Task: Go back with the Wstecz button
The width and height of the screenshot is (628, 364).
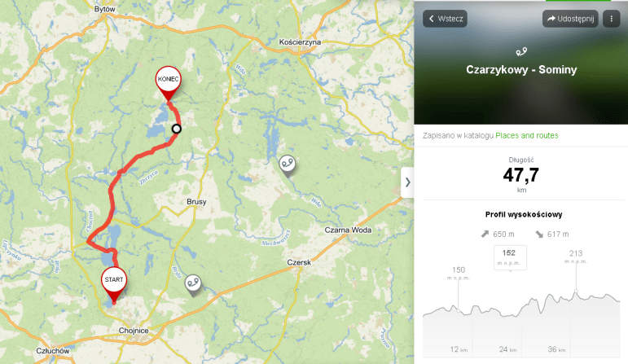Action: pos(445,19)
